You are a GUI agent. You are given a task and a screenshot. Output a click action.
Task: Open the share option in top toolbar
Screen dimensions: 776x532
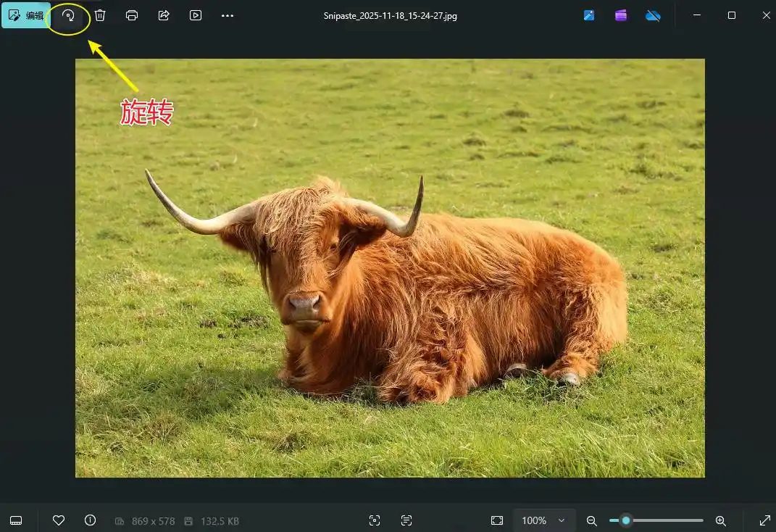[x=164, y=15]
